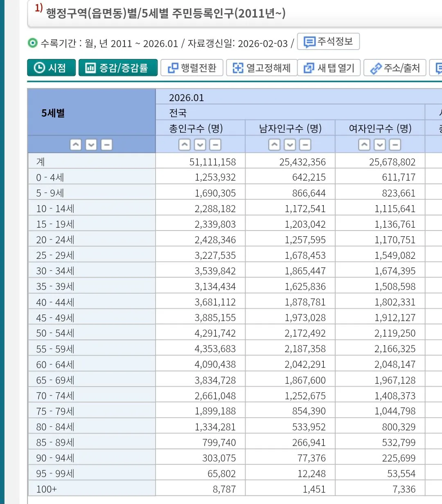The height and width of the screenshot is (504, 442).
Task: Select the 95 - 99세 row label
Action: point(92,473)
